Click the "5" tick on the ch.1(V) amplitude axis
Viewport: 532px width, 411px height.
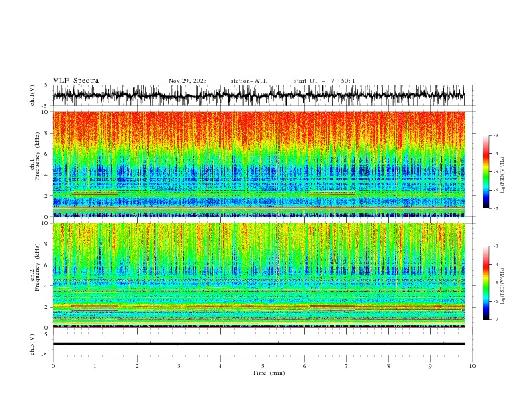pyautogui.click(x=46, y=85)
